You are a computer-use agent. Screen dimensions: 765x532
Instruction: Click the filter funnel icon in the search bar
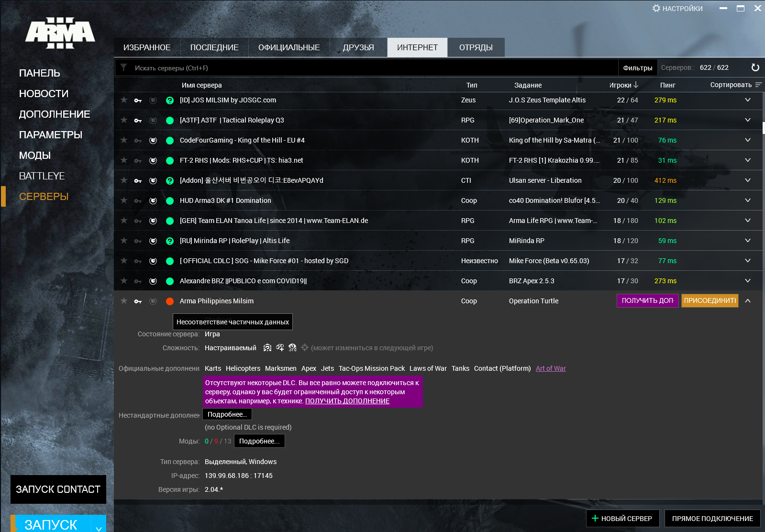tap(124, 67)
